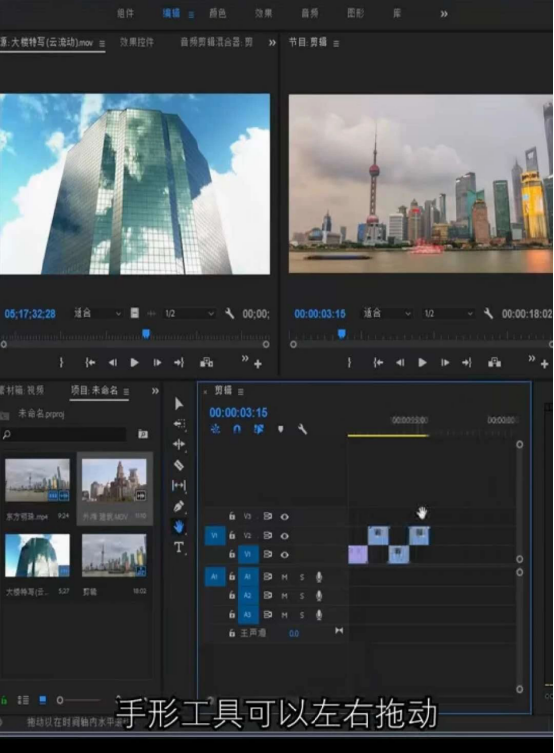This screenshot has height=753, width=554.
Task: Step forward one frame in source monitor
Action: pyautogui.click(x=157, y=363)
